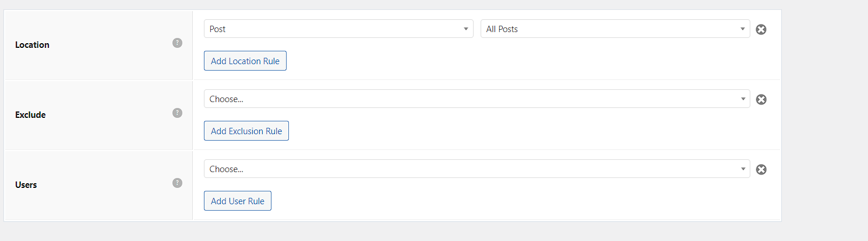Remove the exclusion rule row
This screenshot has width=868, height=241.
click(761, 99)
